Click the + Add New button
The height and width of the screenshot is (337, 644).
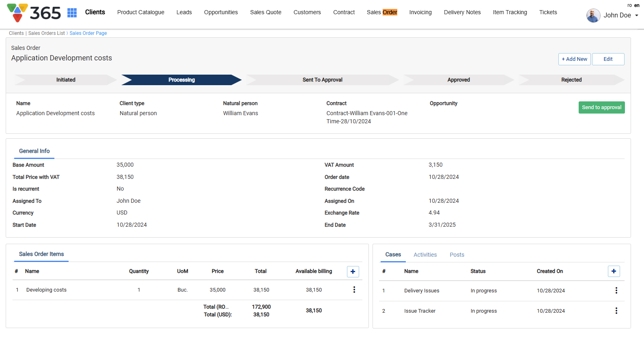click(574, 59)
